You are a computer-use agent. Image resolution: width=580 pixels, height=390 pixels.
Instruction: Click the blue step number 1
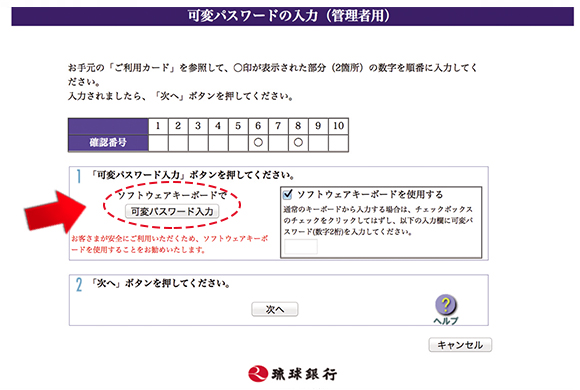coord(78,176)
